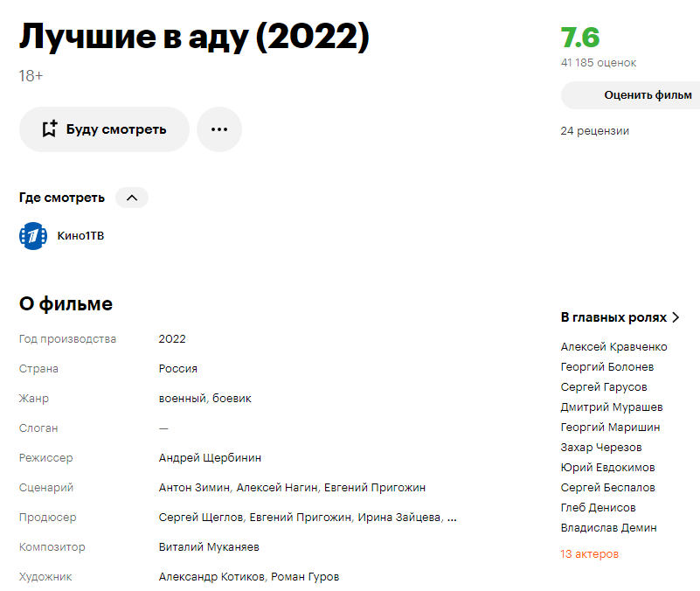Open director Андрей Щербинин page
This screenshot has height=591, width=700.
[210, 458]
